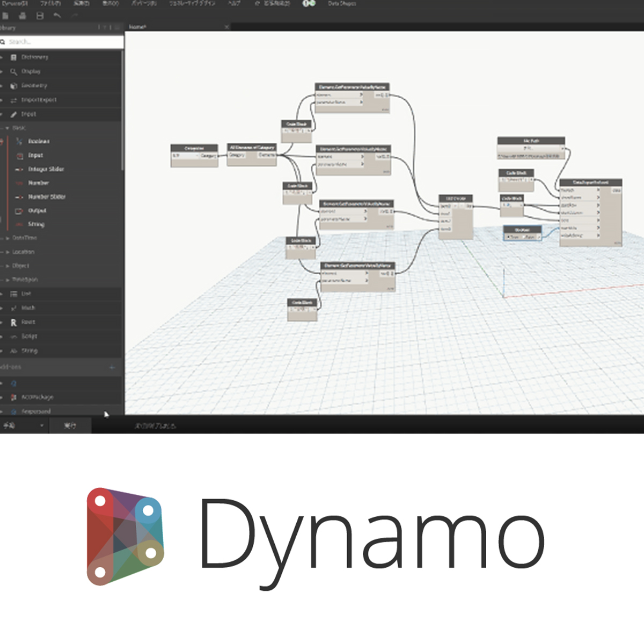This screenshot has width=644, height=644.
Task: Select the All Elements of Category node header
Action: pos(252,147)
